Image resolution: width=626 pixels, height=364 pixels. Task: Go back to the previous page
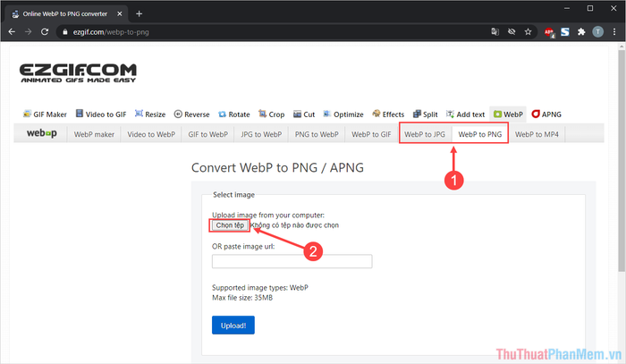tap(12, 32)
